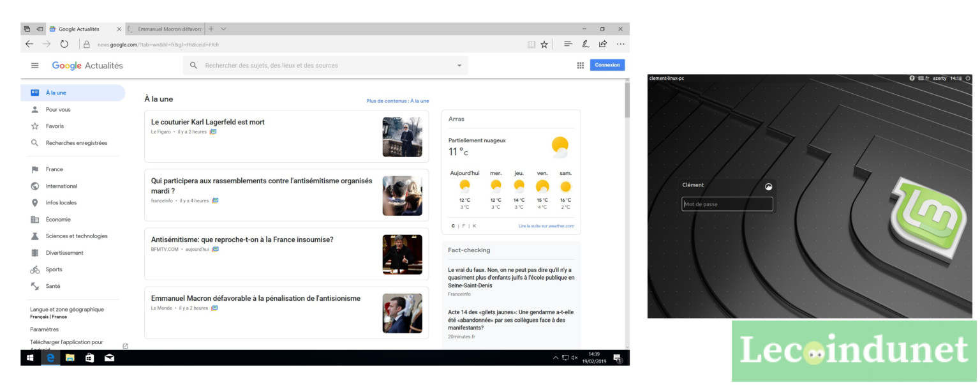Viewport: 980px width, 385px height.
Task: Switch to the Emmanuel Macron tab
Action: click(165, 29)
